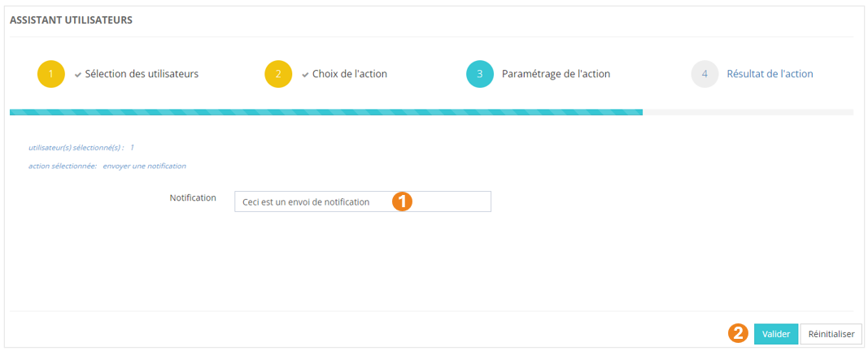This screenshot has width=868, height=351.
Task: Click the gray step 4 circle
Action: point(704,74)
